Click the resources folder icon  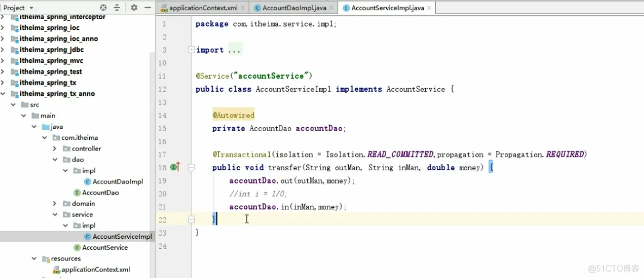[46, 258]
